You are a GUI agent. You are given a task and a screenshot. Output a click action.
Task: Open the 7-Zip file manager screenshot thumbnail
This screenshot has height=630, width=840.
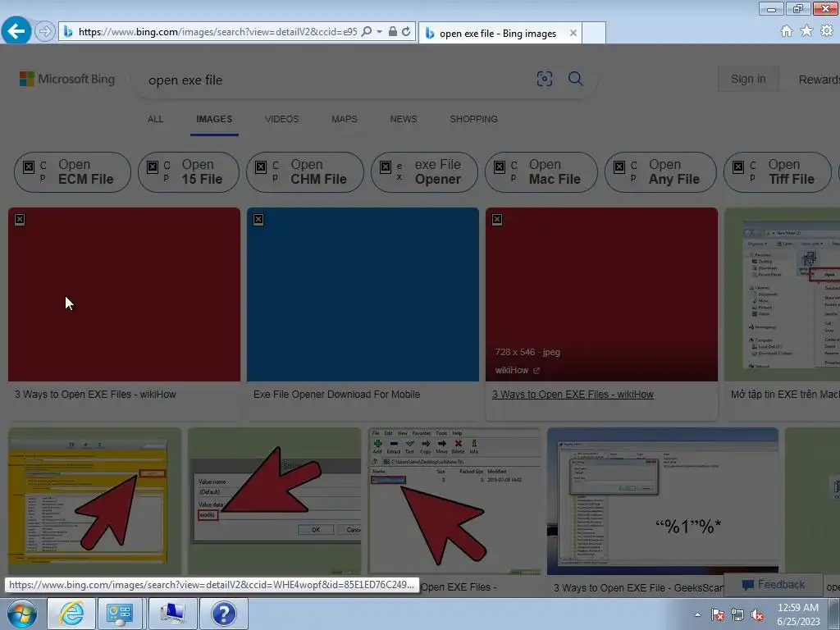454,501
